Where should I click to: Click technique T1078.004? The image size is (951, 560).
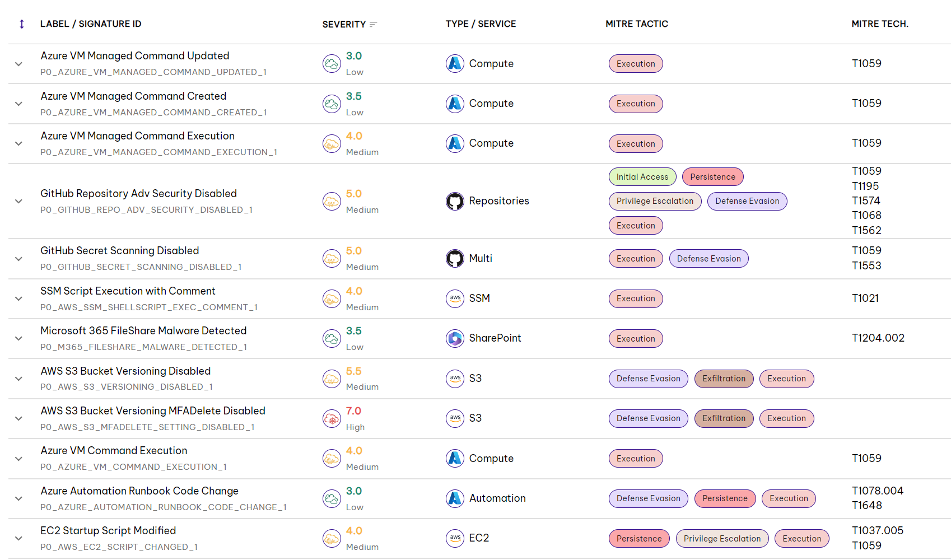coord(878,491)
